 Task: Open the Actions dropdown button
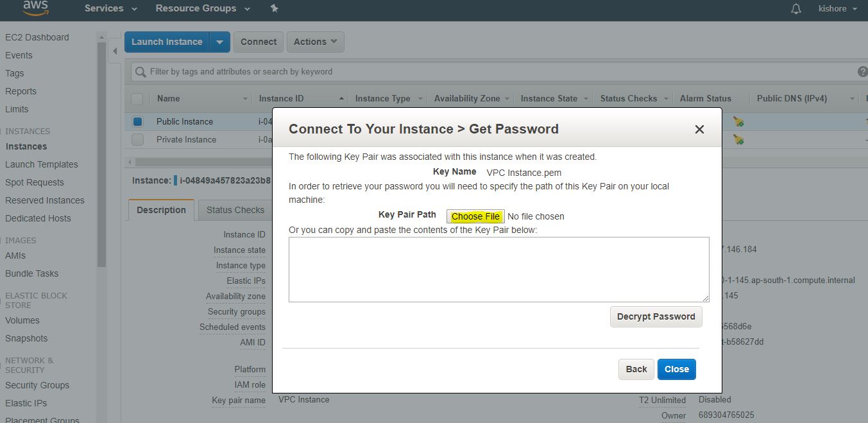click(x=315, y=42)
